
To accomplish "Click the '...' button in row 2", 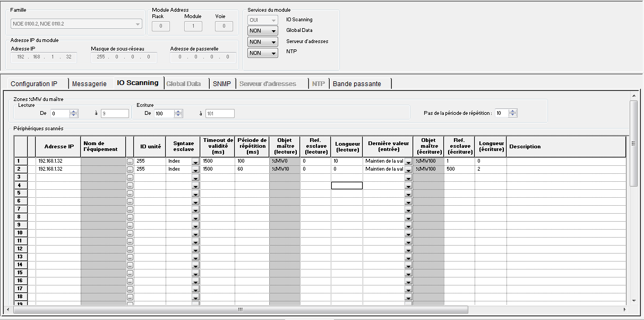I will point(130,169).
